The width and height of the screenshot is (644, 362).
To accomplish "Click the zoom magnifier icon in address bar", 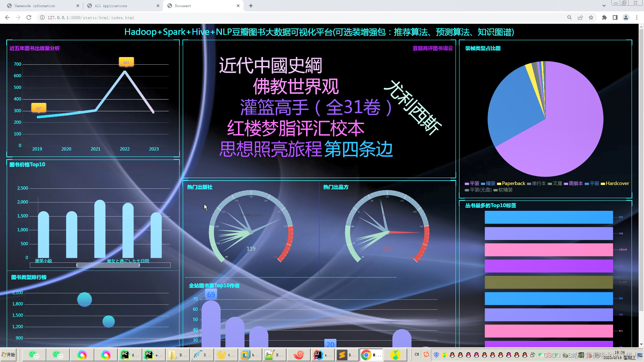I will (x=570, y=17).
